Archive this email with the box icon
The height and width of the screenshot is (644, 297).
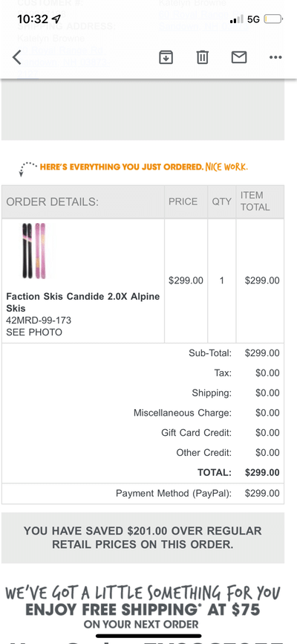166,57
